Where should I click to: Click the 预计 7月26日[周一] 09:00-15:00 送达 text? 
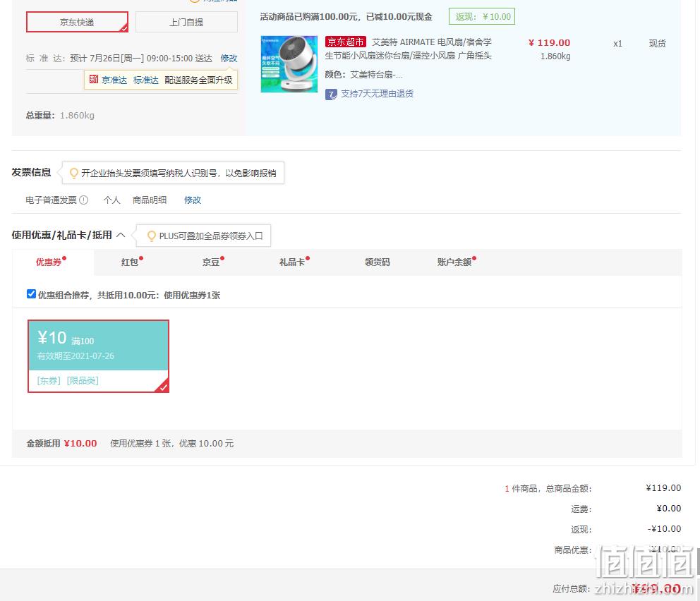tap(141, 59)
